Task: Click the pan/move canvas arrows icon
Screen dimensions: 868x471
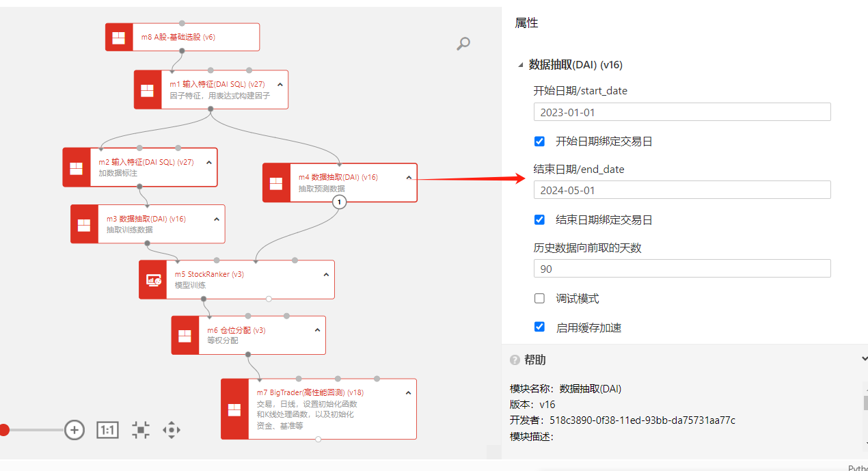Action: tap(171, 430)
